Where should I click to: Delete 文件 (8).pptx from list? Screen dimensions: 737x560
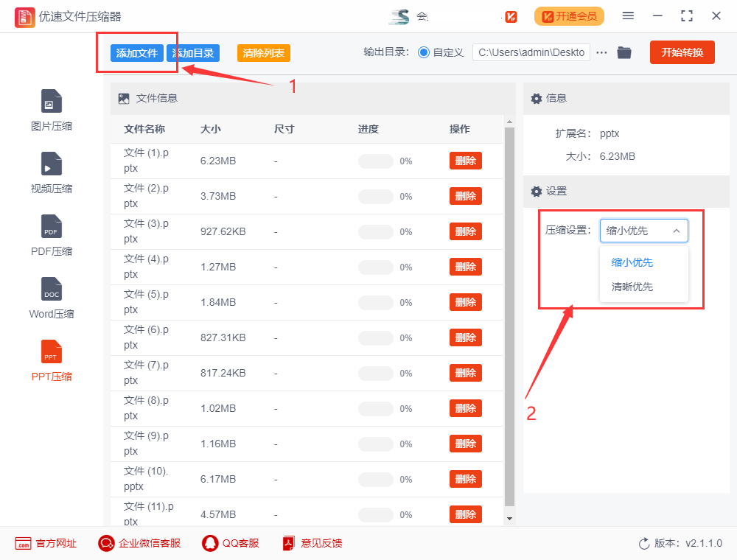click(x=465, y=408)
